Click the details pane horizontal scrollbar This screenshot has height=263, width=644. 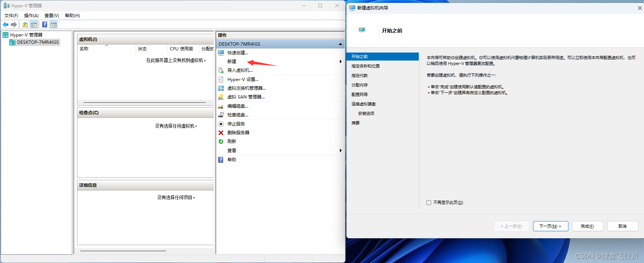pos(123,251)
